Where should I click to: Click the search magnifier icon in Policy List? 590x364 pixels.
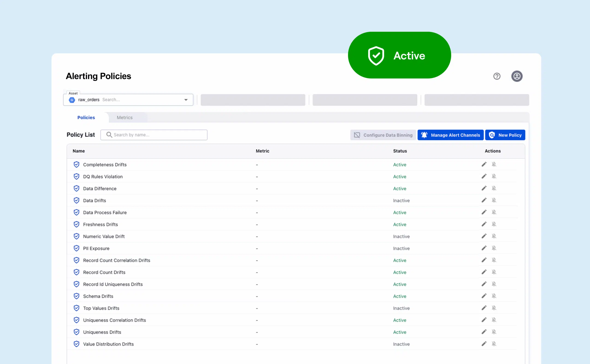tap(109, 135)
